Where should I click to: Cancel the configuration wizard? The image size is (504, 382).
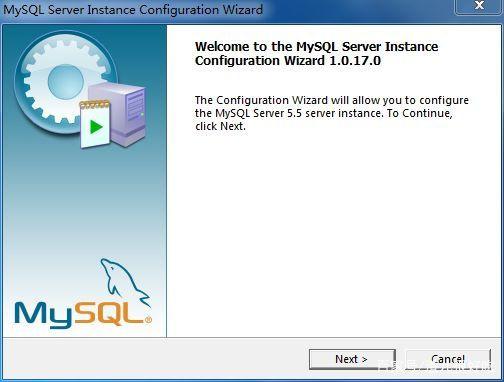click(x=448, y=359)
